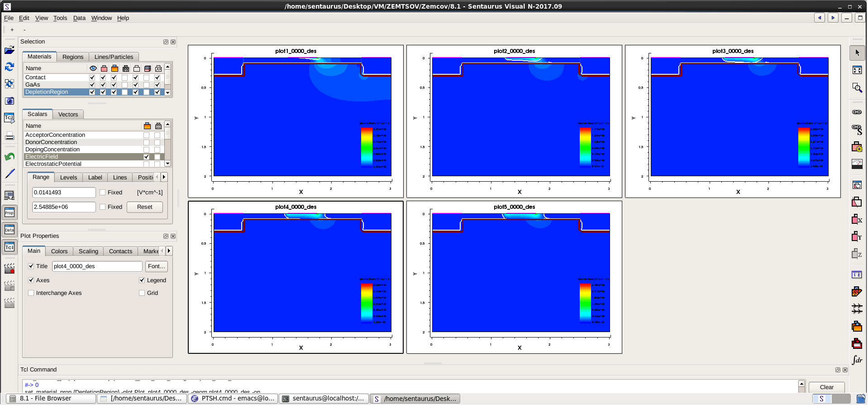
Task: Toggle the Legend checkbox
Action: tap(142, 280)
